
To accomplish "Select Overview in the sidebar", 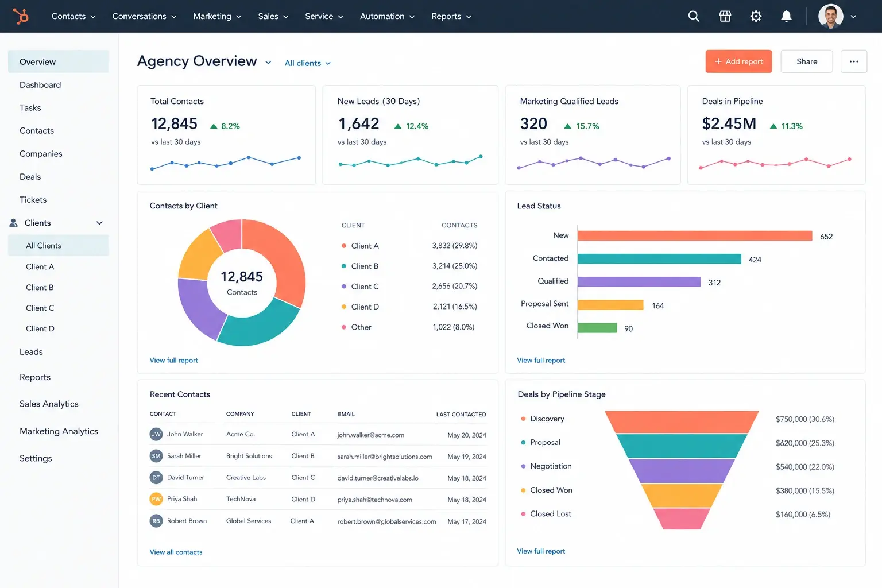I will click(x=59, y=61).
